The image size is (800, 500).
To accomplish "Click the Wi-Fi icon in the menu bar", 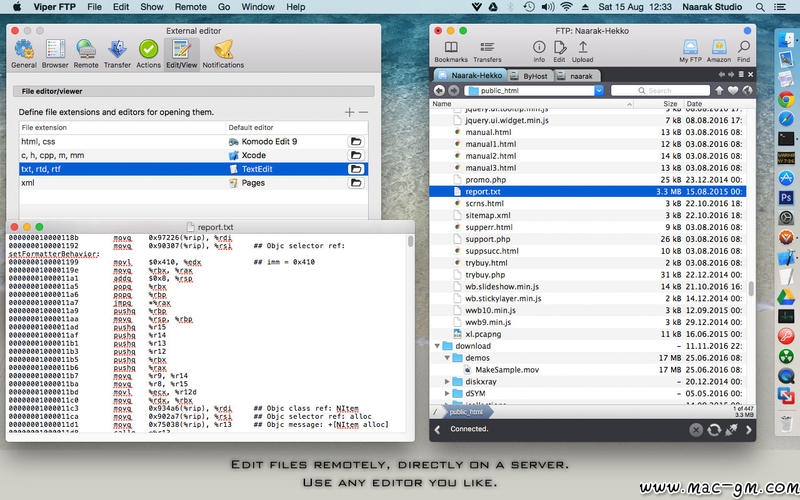I will click(x=566, y=7).
